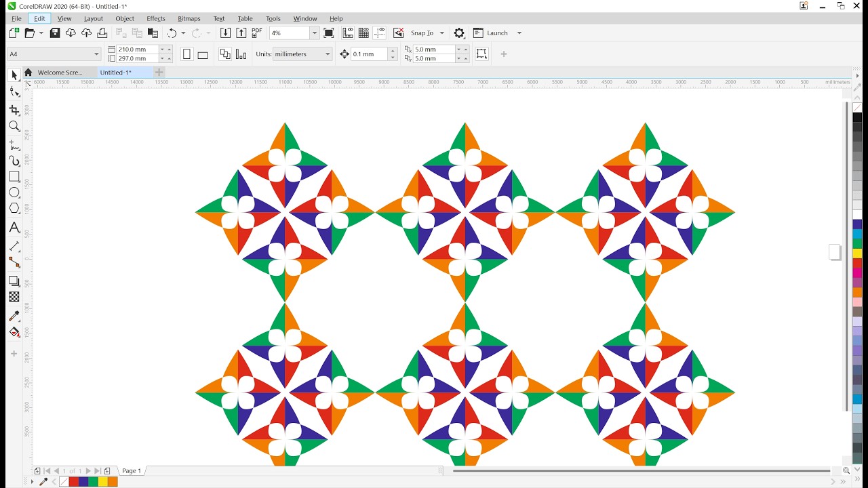868x488 pixels.
Task: Toggle Show guidelines
Action: point(380,33)
